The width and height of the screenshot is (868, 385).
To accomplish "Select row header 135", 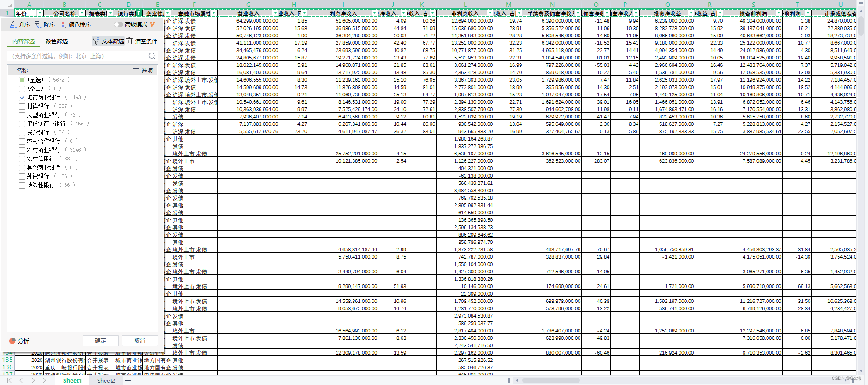I will pos(7,360).
